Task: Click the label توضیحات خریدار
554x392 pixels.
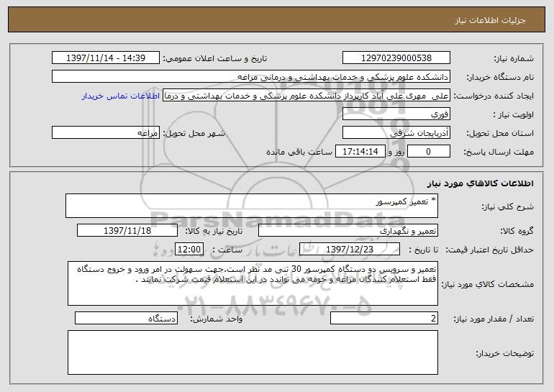Action: coord(504,353)
